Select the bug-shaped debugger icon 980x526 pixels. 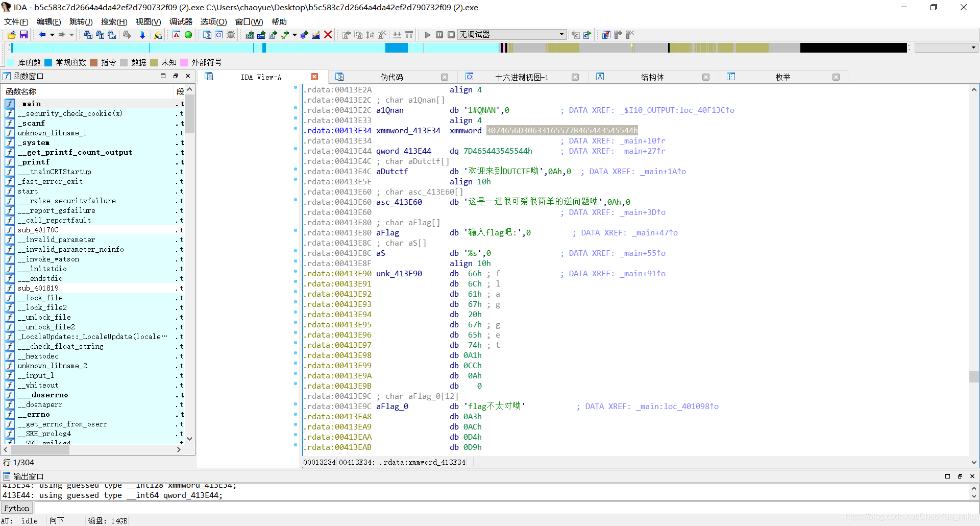coord(231,34)
